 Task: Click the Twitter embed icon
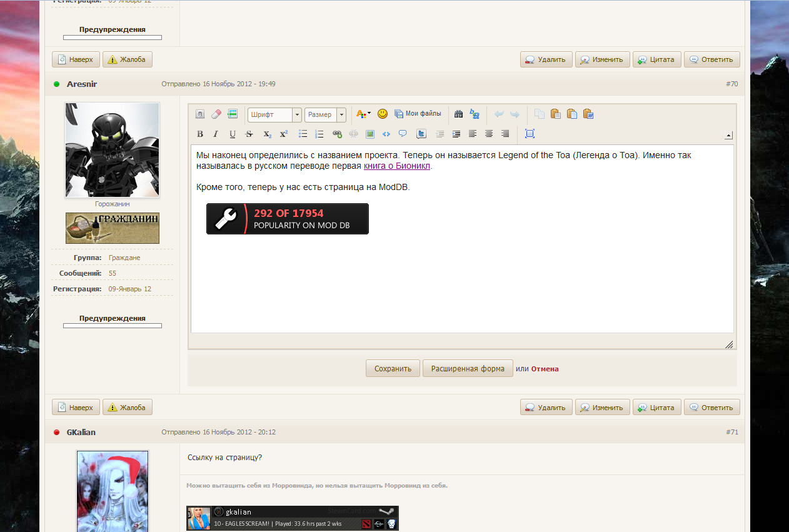421,134
